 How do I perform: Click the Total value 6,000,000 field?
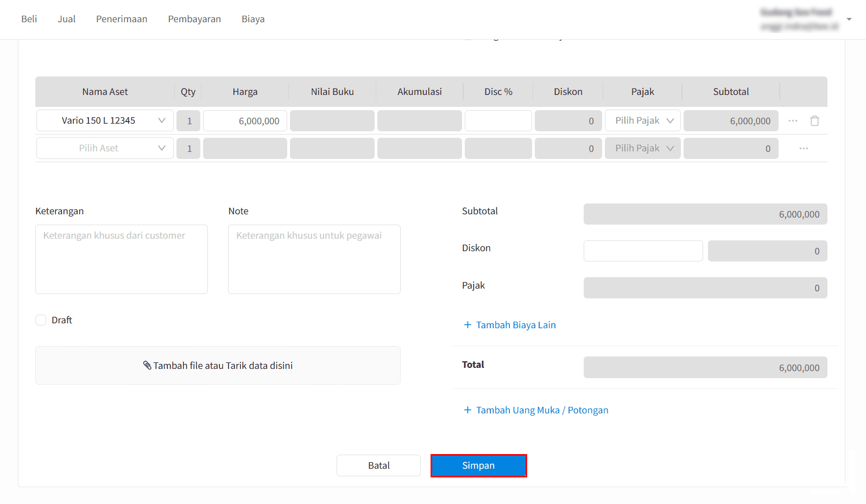point(705,367)
